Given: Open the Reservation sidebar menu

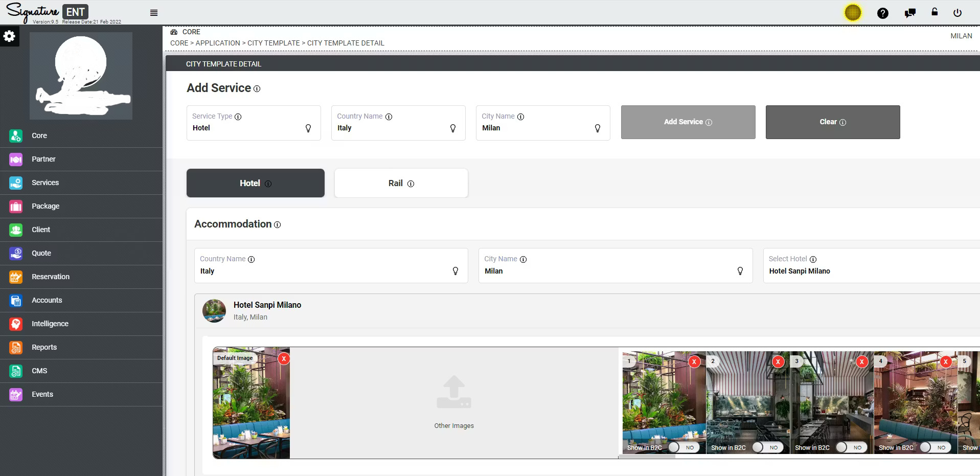Looking at the screenshot, I should click(50, 277).
